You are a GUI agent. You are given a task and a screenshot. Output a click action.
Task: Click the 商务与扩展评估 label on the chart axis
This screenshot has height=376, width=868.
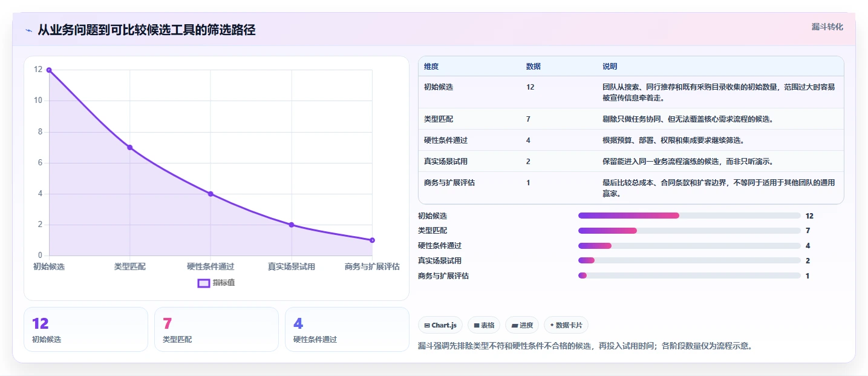372,266
